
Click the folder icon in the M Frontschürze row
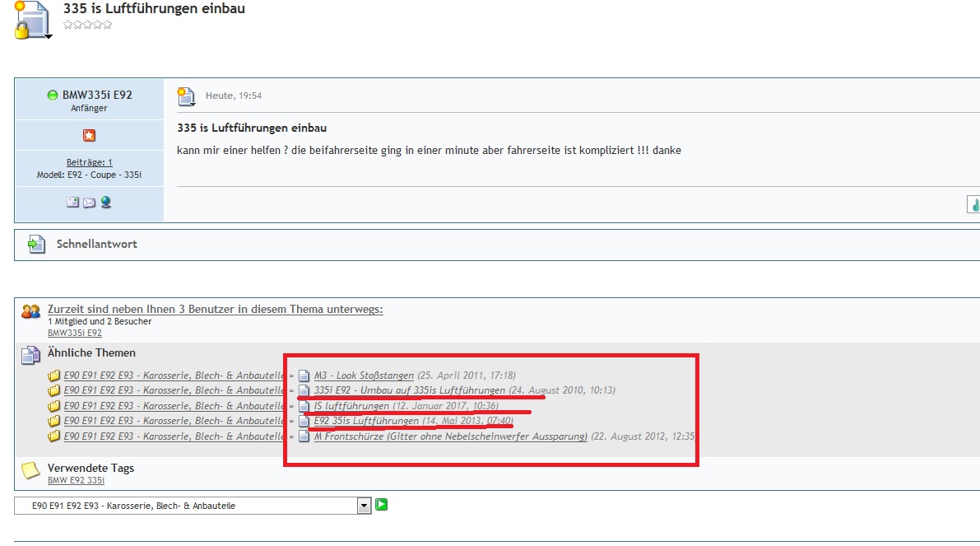tap(53, 436)
